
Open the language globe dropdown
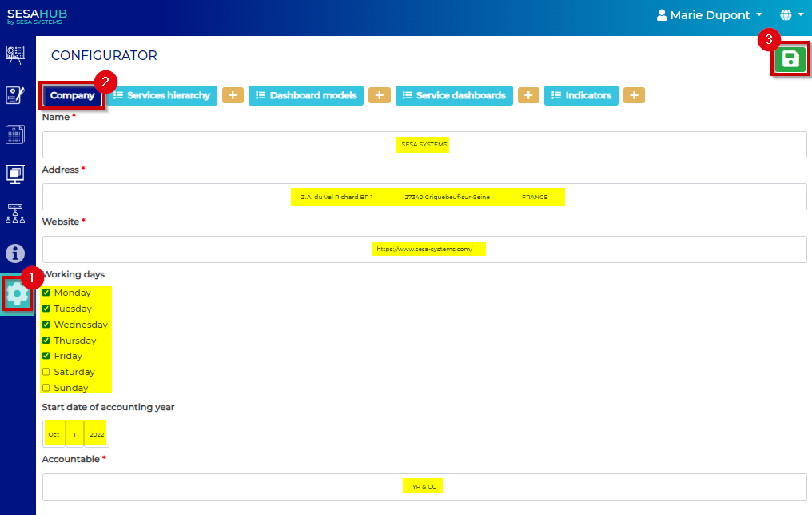pos(790,14)
